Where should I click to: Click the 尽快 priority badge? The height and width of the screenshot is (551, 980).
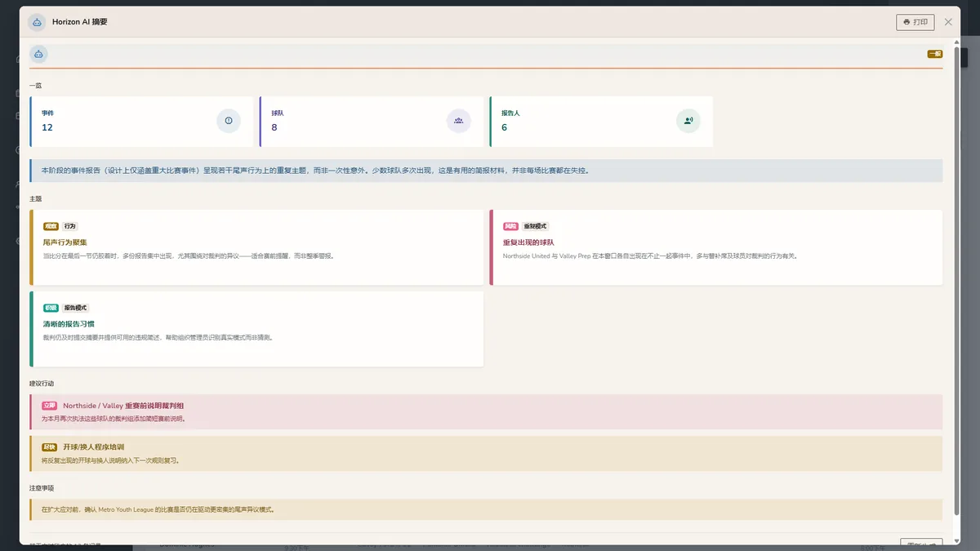49,447
